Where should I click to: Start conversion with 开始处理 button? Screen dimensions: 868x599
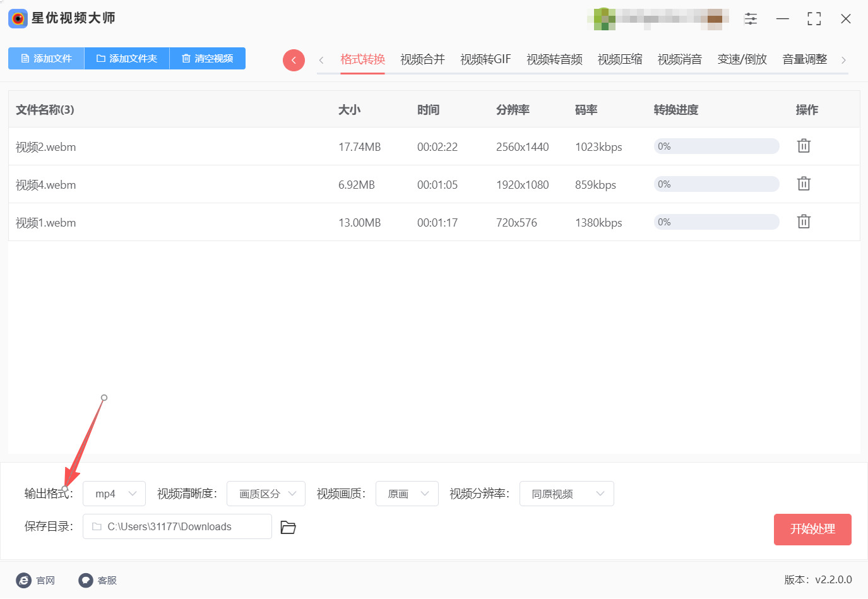click(812, 529)
